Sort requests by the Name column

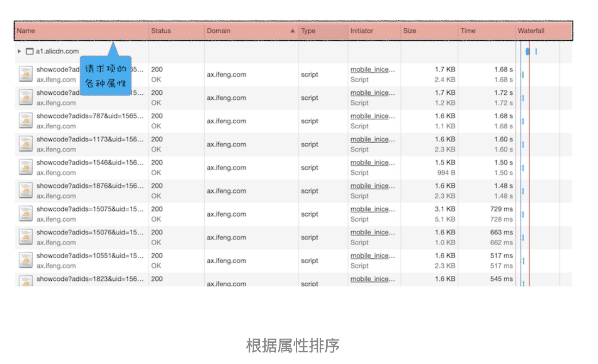click(26, 31)
